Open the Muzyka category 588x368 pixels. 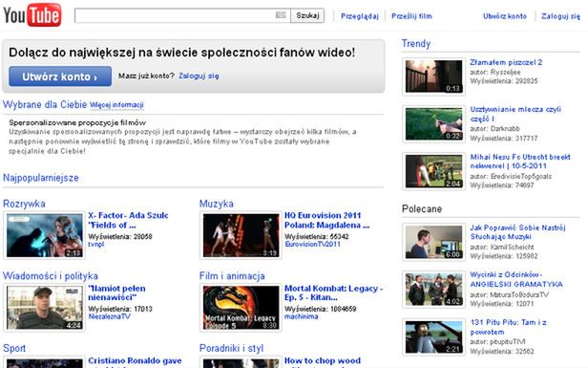(217, 204)
